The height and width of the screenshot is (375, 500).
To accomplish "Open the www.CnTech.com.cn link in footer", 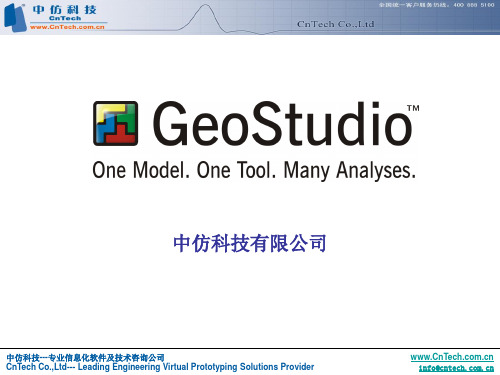I will tap(452, 357).
